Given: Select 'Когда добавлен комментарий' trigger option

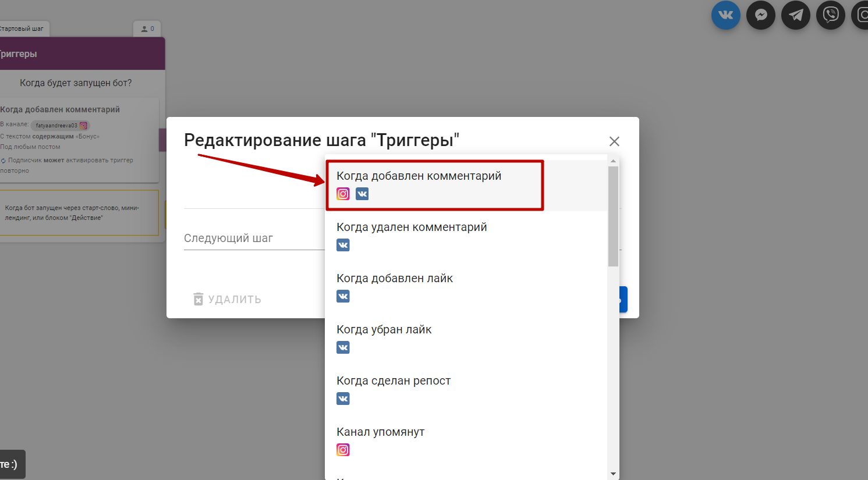Looking at the screenshot, I should 419,176.
